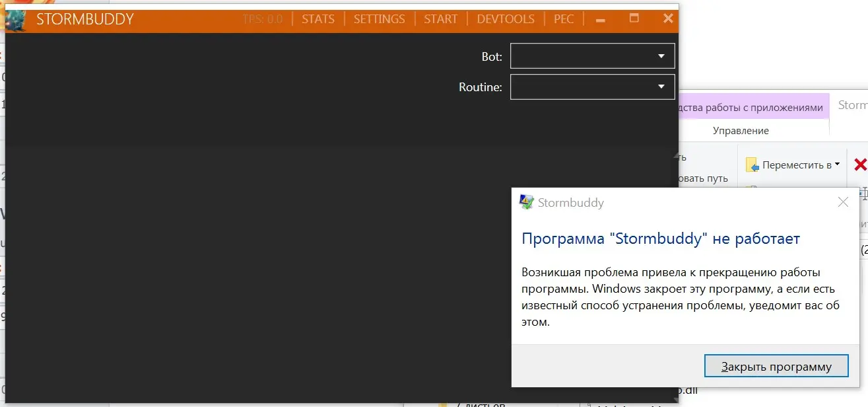
Task: Click the heading Программа "Stormbuddy" не работает
Action: click(x=661, y=239)
